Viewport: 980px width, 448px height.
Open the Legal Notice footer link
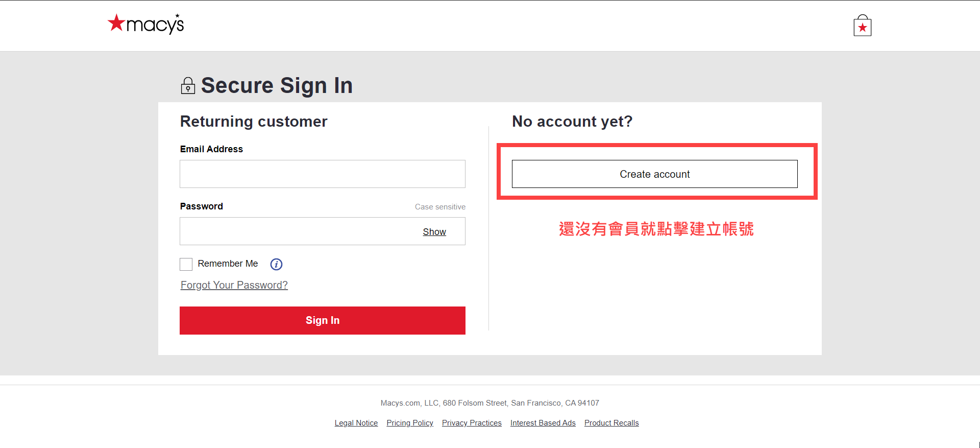[356, 423]
